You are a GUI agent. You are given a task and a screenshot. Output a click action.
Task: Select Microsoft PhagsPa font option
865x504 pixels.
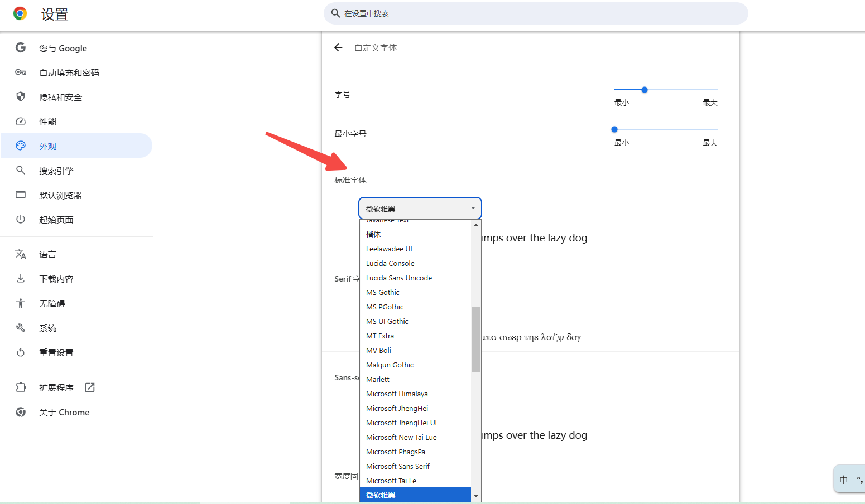pyautogui.click(x=416, y=452)
